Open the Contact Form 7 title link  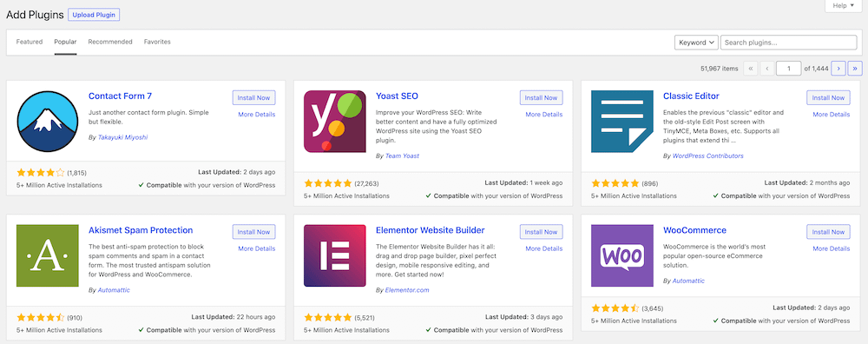tap(120, 96)
